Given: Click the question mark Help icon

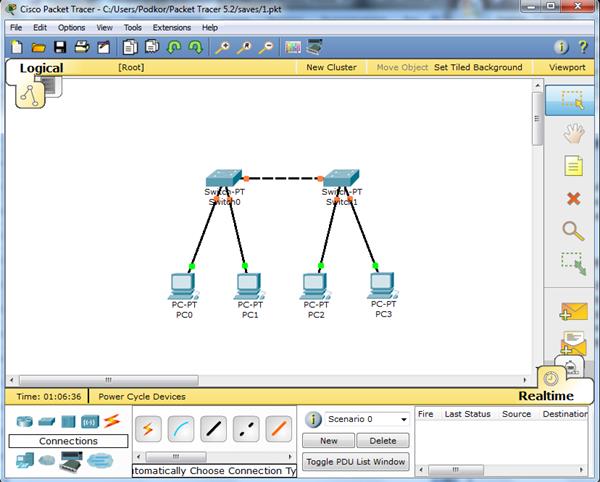Looking at the screenshot, I should click(x=583, y=47).
